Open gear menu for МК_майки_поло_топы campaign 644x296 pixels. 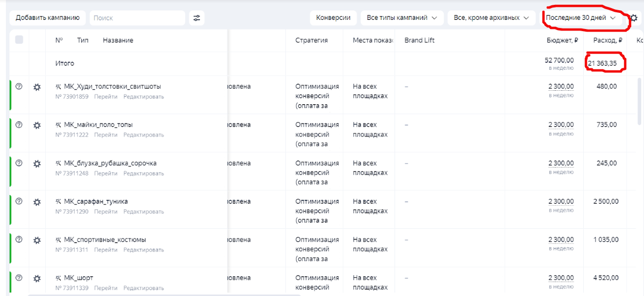(x=37, y=125)
